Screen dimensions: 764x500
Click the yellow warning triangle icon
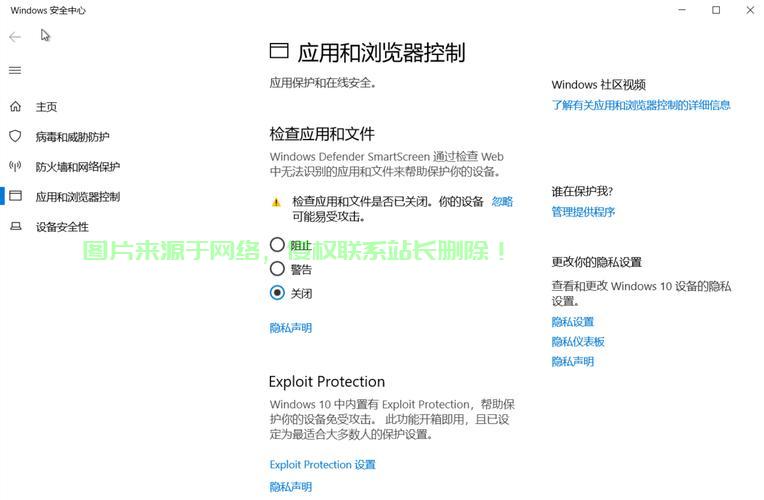point(276,202)
